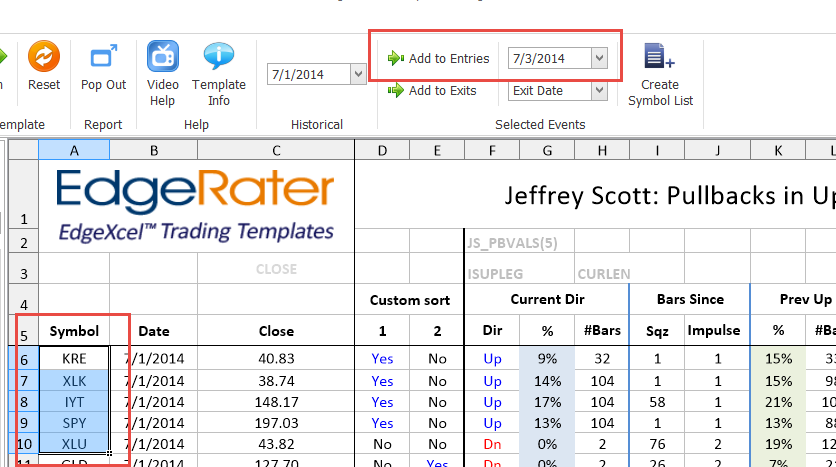Click the Dn direction cell for XLU

(492, 444)
